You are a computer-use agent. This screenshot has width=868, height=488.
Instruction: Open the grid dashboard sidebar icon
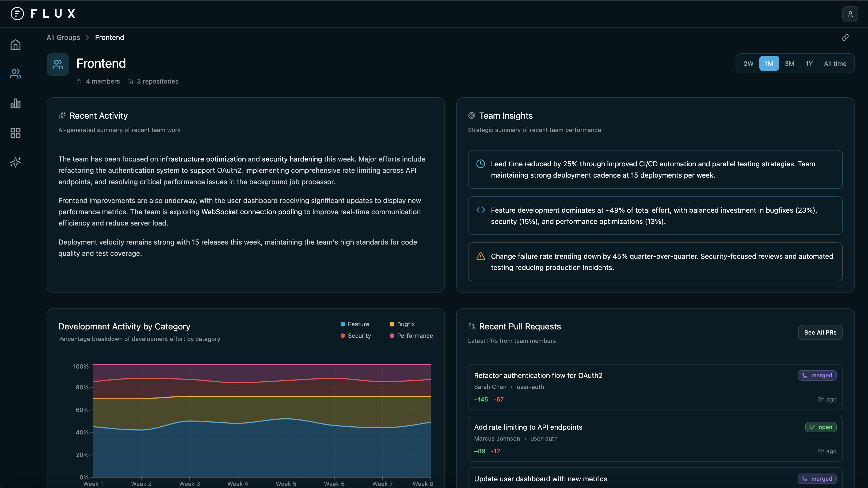[16, 133]
